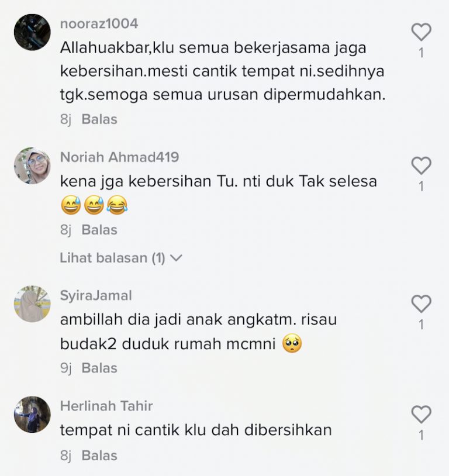Reply to nooraz1004 using Balas
Viewport: 449px width, 476px height.
click(x=99, y=119)
